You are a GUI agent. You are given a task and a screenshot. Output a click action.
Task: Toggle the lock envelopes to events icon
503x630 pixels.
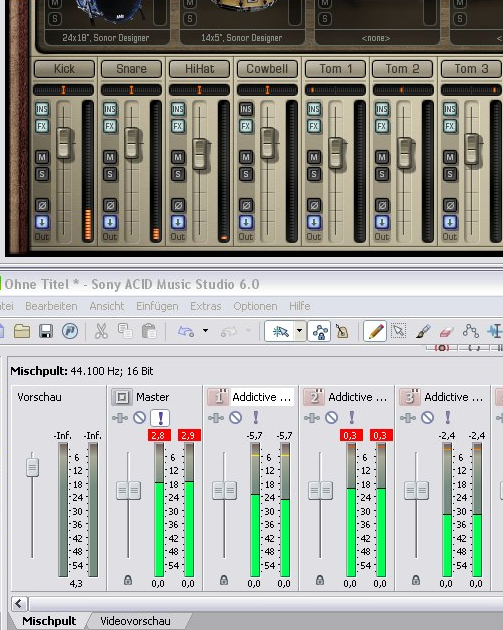[319, 331]
